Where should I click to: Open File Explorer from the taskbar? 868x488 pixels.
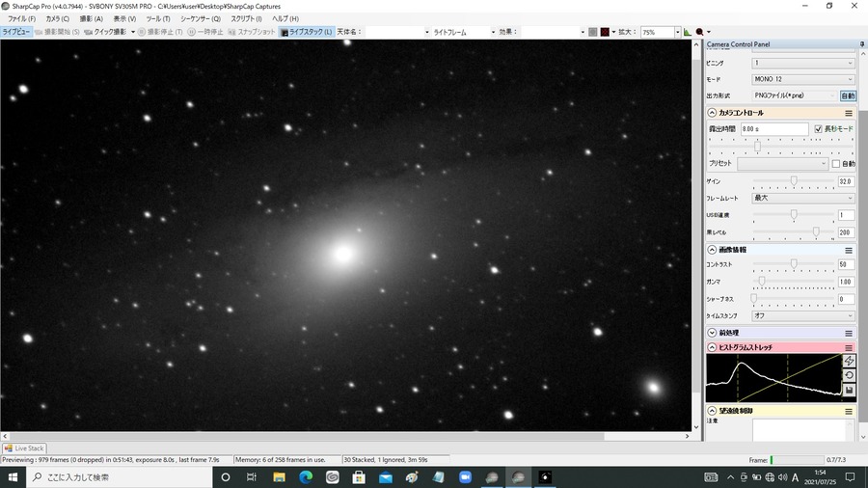[279, 477]
